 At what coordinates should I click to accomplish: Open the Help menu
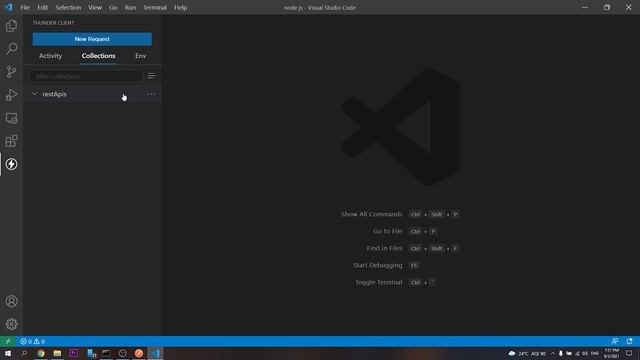tap(180, 7)
